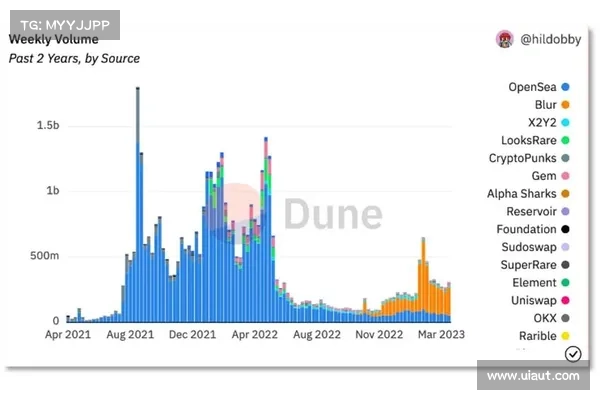Click the tallest bar above 1.5b
The height and width of the screenshot is (400, 600).
pos(138,204)
